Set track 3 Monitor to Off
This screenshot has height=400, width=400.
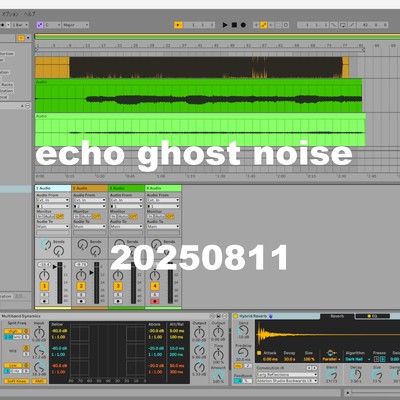point(133,216)
